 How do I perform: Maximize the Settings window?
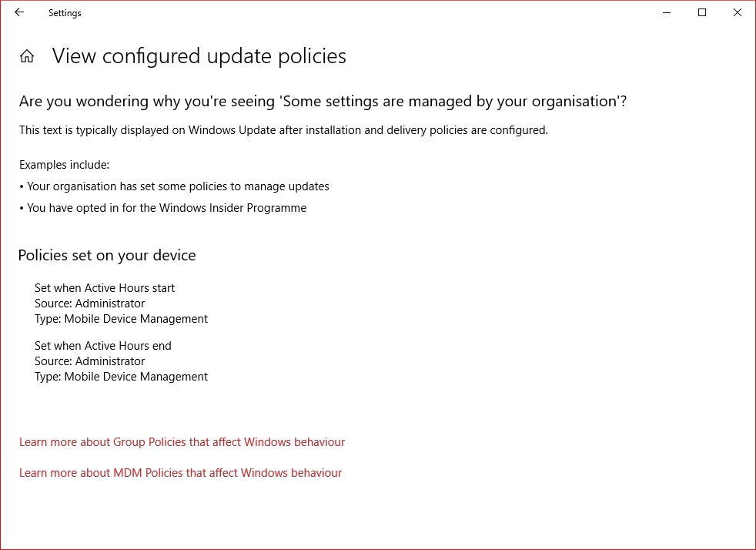[702, 12]
